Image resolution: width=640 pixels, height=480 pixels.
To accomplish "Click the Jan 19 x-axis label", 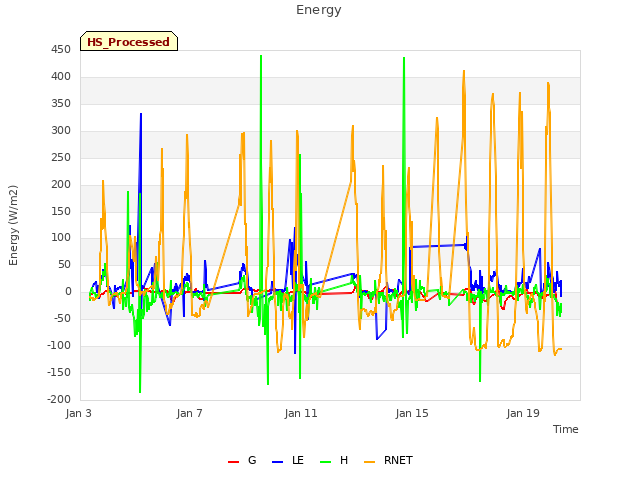I will [x=523, y=413].
